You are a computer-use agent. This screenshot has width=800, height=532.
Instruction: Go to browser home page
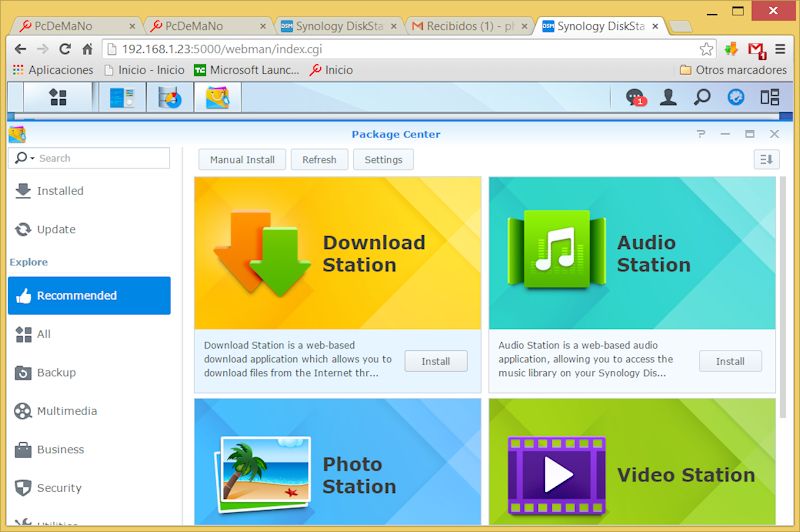tap(87, 49)
